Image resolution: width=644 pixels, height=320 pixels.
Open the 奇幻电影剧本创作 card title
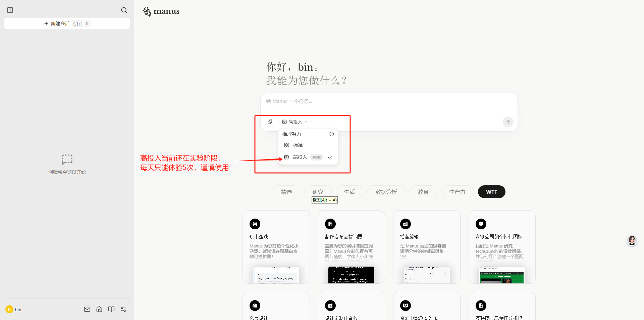click(x=419, y=318)
